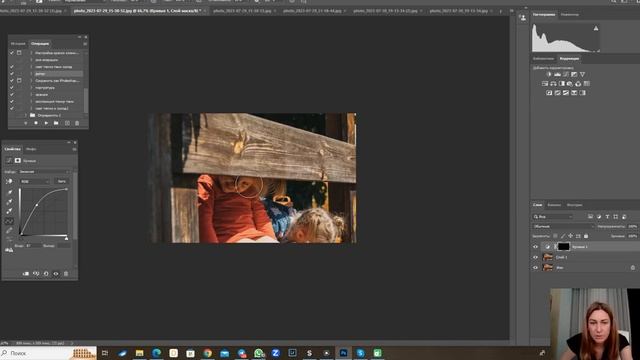Image resolution: width=640 pixels, height=360 pixels.
Task: Add a Curves adjustment from Adjustments panel
Action: 566,74
